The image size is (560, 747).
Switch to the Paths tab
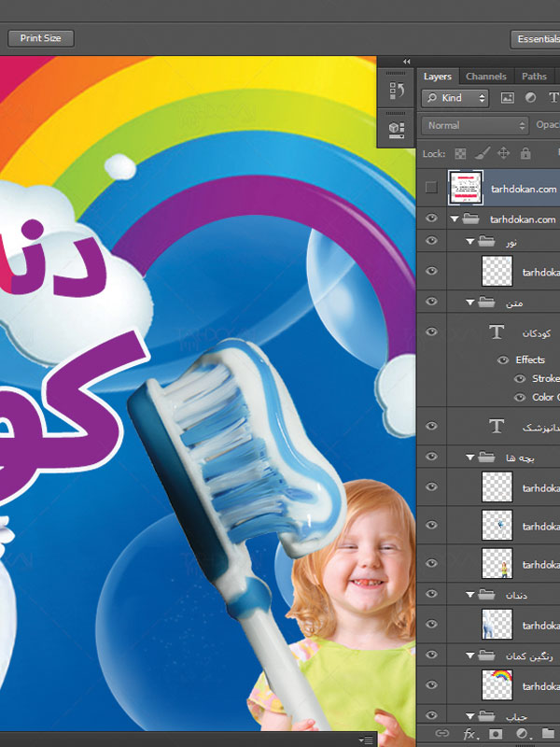click(x=534, y=77)
